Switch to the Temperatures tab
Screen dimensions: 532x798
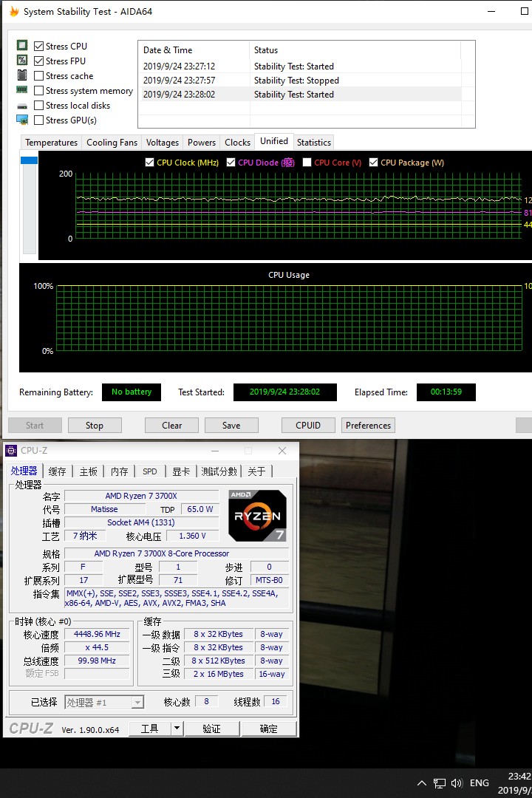click(x=52, y=143)
